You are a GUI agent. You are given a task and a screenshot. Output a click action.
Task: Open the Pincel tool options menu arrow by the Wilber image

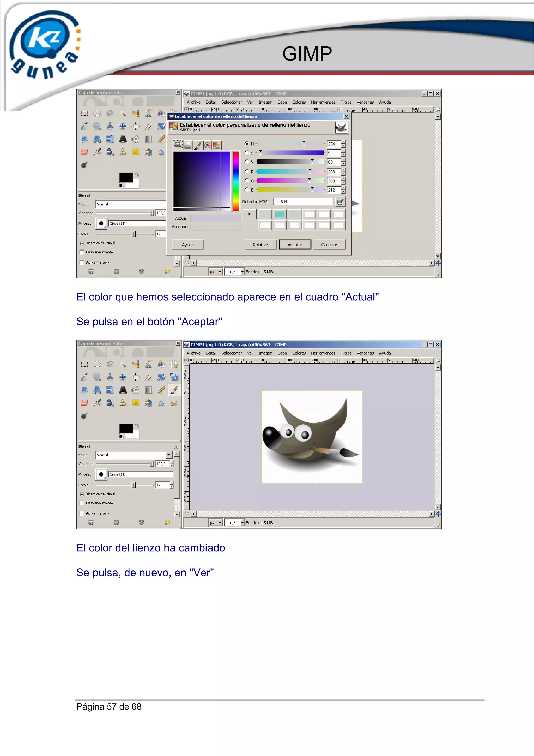click(x=176, y=447)
